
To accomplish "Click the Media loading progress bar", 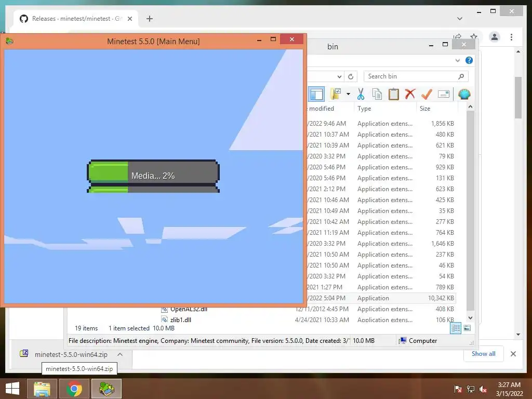I will tap(153, 176).
